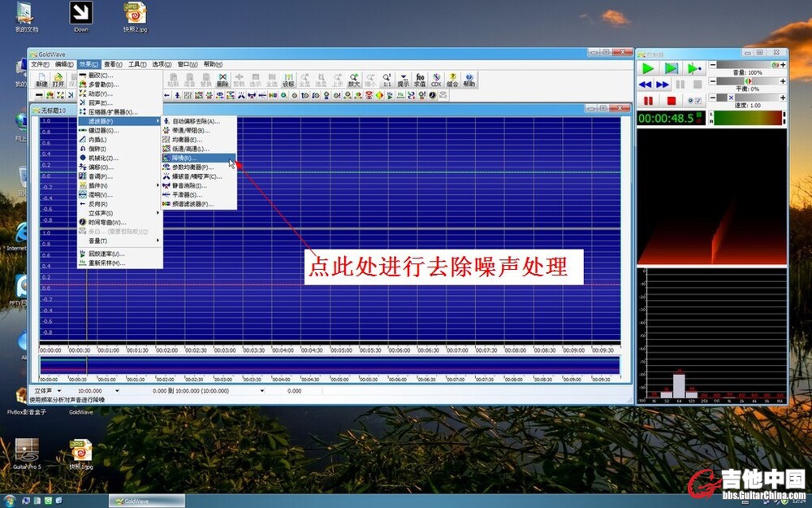Choose 多普勒(D) Doppler effect
This screenshot has height=508, width=812.
[119, 84]
